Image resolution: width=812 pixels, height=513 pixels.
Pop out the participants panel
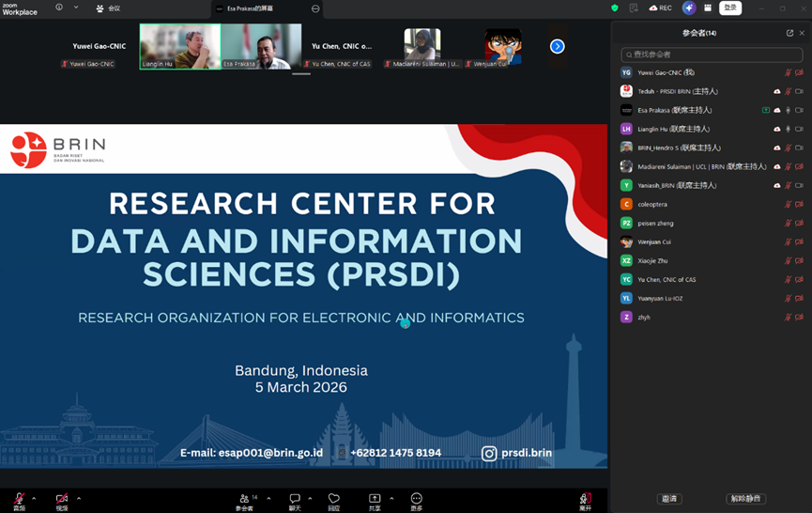(x=789, y=33)
